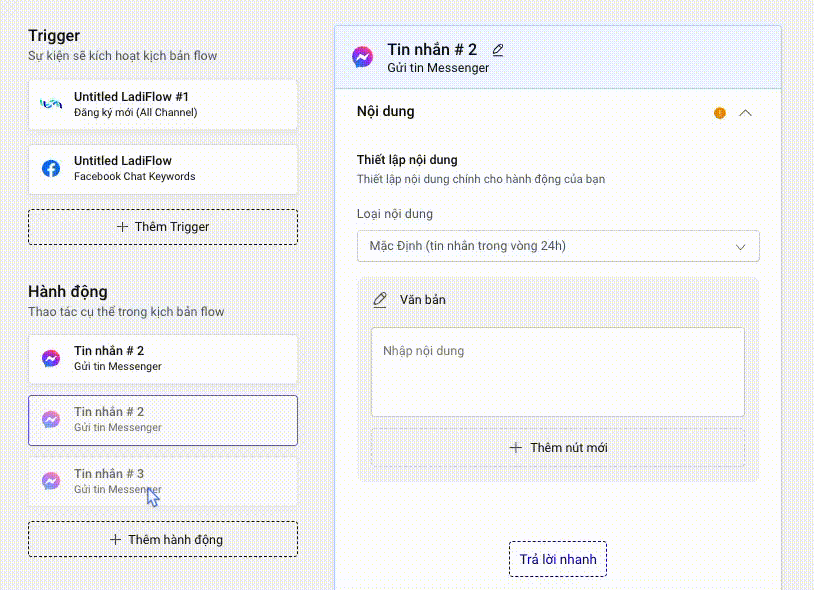814x590 pixels.
Task: Click the orange warning indicator in Nội dung
Action: pyautogui.click(x=720, y=113)
